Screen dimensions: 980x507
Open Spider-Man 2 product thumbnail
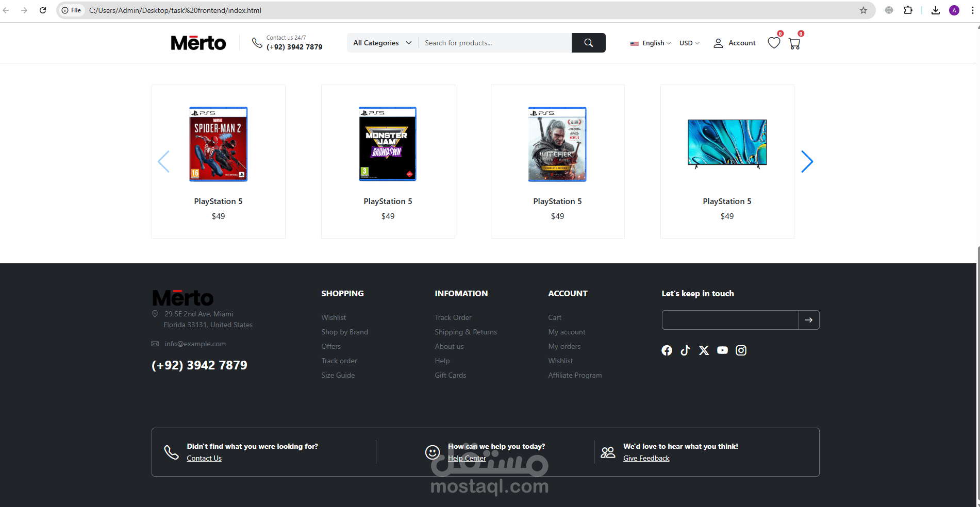click(218, 144)
